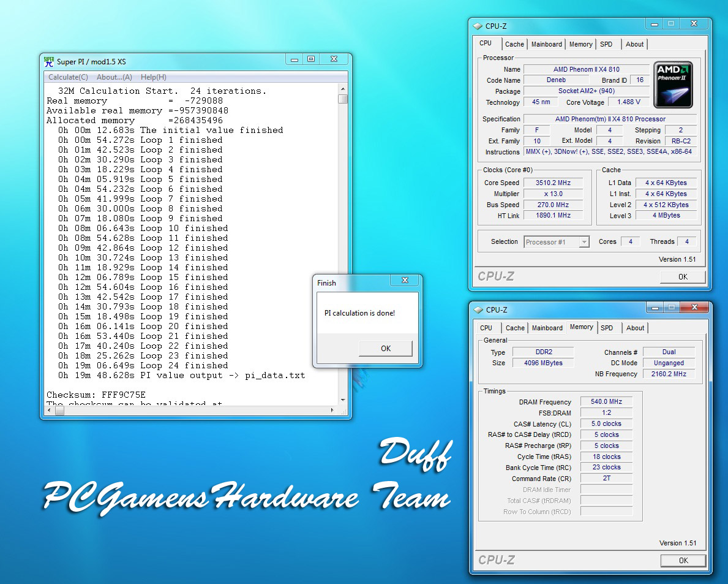The height and width of the screenshot is (584, 728).
Task: Switch to Mainboard tab in lower CPU-Z window
Action: click(547, 327)
